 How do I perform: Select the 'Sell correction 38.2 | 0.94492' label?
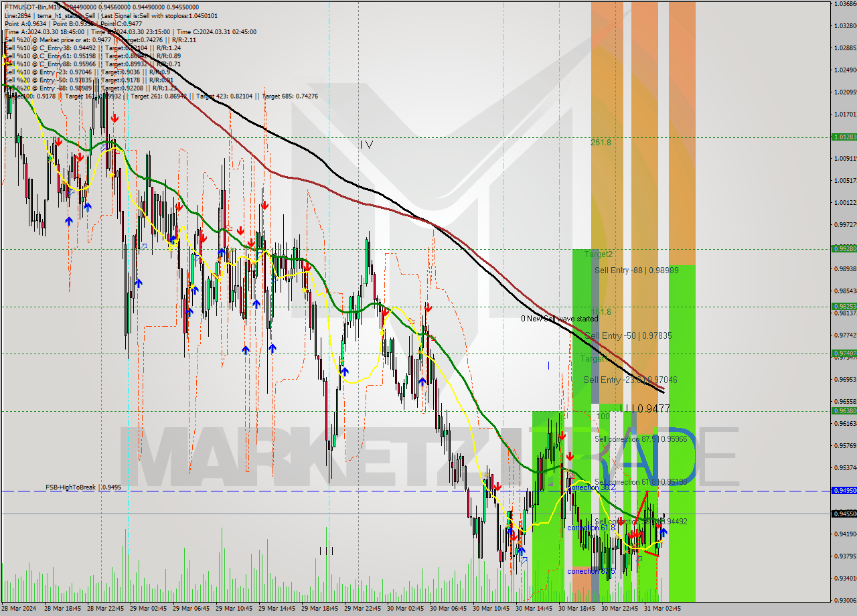coord(641,522)
